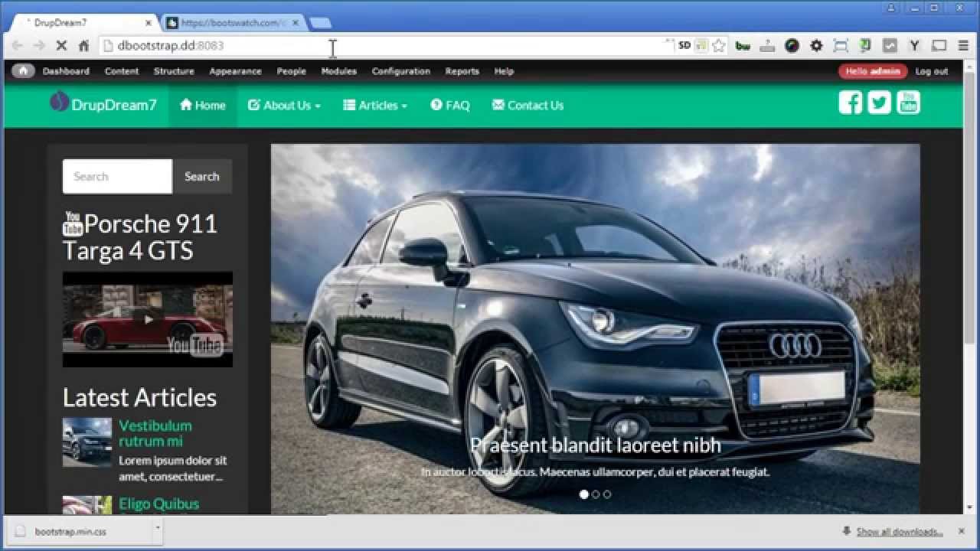Open Content in the admin toolbar

(x=122, y=71)
